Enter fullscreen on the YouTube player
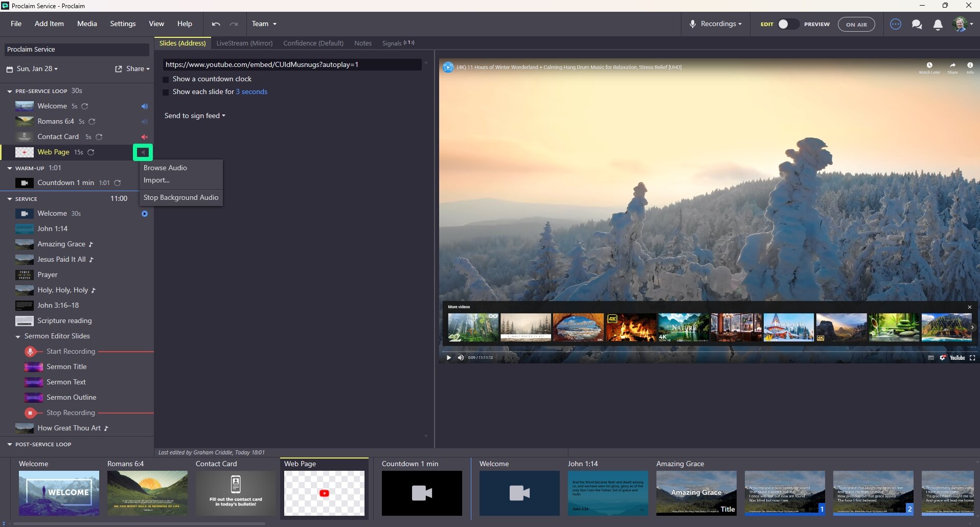The image size is (980, 527). [972, 358]
